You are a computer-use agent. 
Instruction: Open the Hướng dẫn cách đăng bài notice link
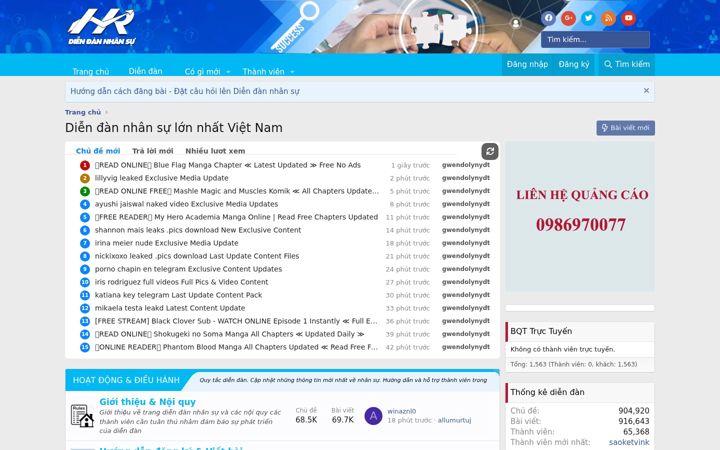[185, 91]
